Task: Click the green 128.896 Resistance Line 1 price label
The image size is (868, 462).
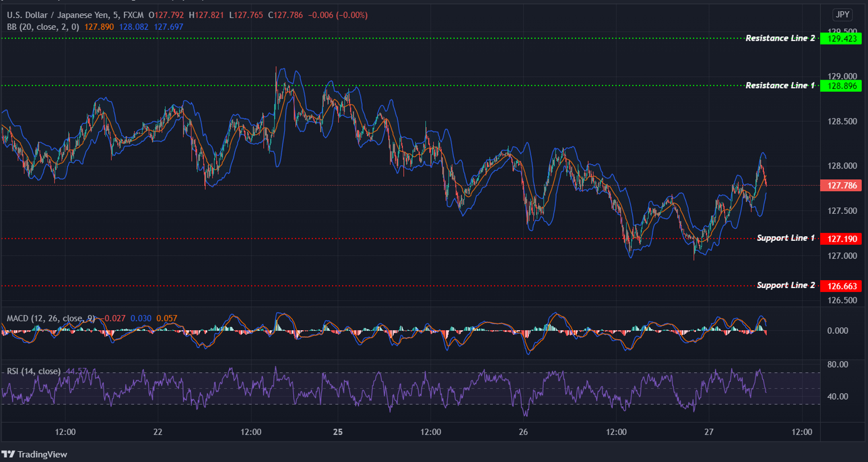Action: 840,86
